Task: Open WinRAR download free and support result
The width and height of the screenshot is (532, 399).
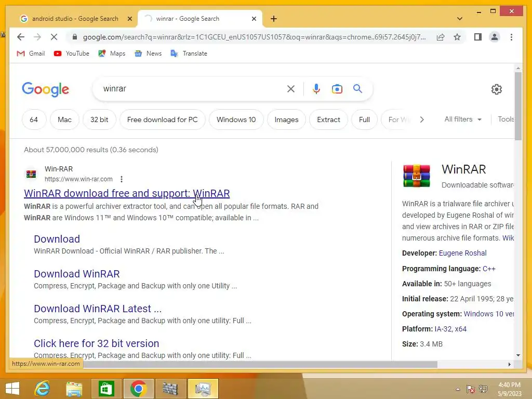Action: (127, 193)
